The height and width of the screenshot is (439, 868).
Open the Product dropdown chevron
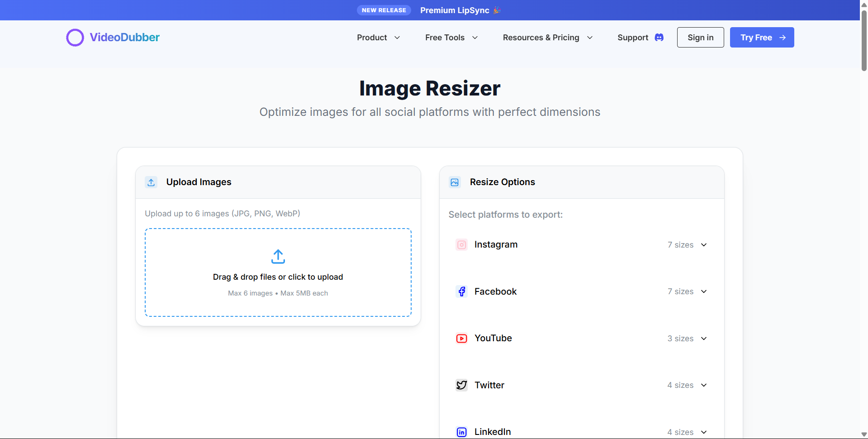tap(397, 38)
